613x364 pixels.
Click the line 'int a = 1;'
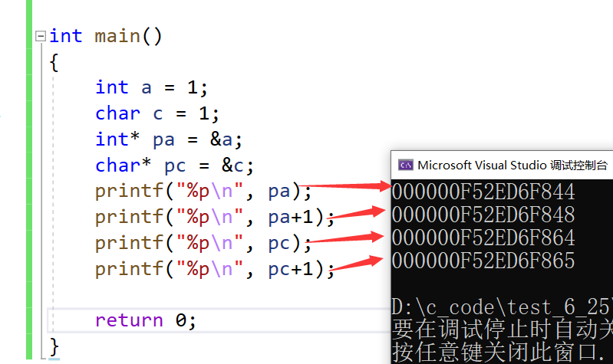click(152, 87)
